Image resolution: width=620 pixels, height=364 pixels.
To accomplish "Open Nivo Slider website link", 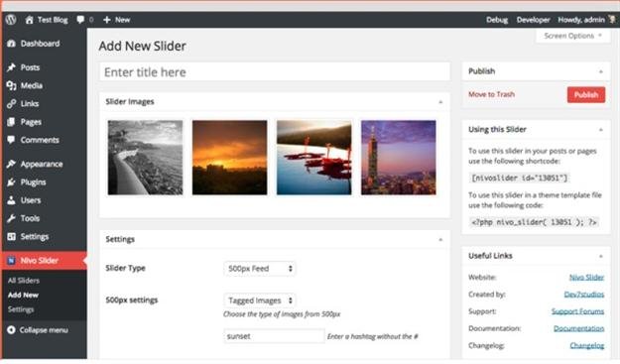I will point(586,277).
